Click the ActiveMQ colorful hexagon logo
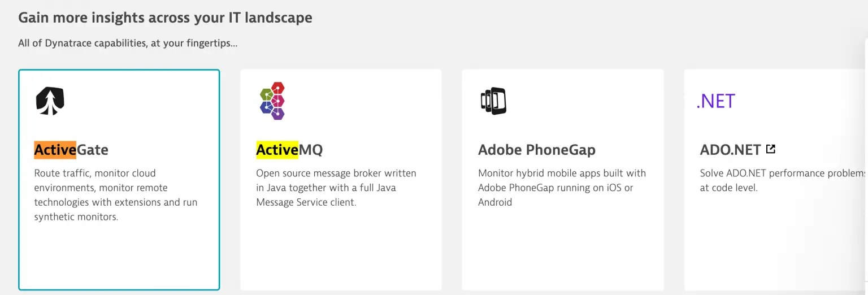The image size is (868, 295). tap(272, 101)
